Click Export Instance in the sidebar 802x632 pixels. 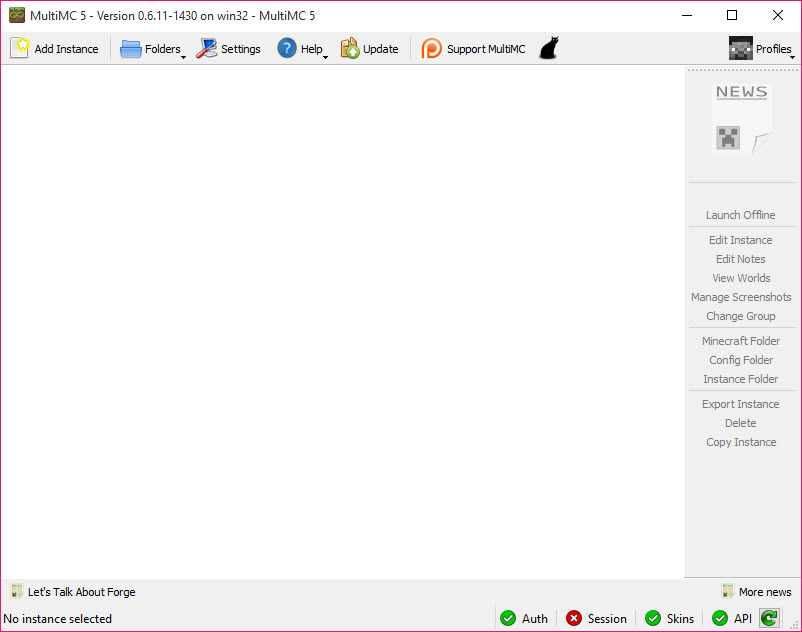pos(741,404)
